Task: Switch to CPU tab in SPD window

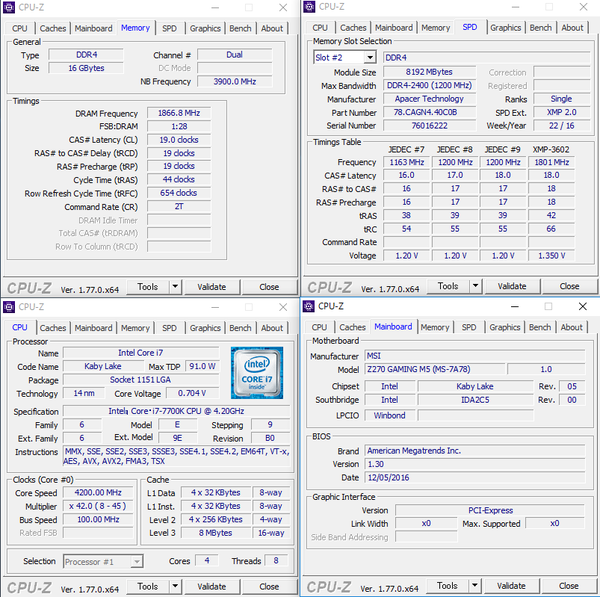Action: [320, 28]
